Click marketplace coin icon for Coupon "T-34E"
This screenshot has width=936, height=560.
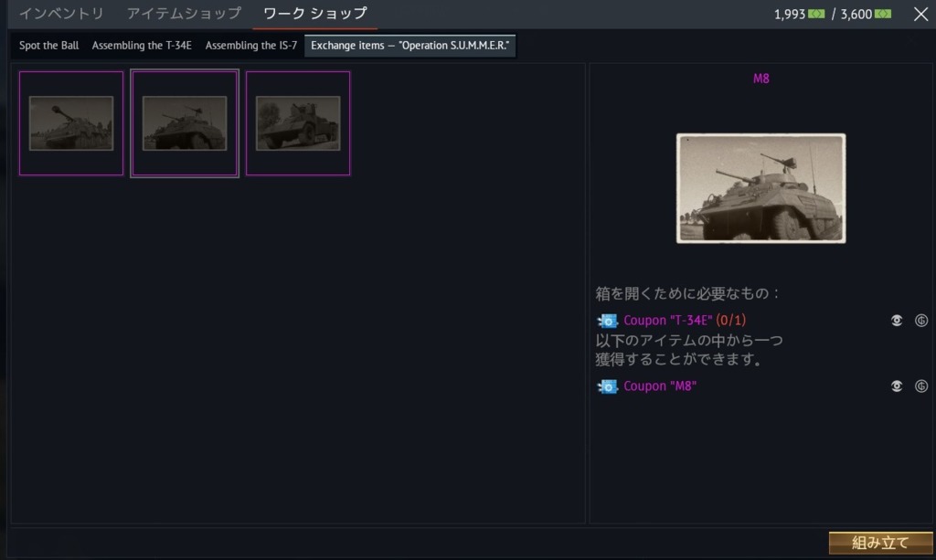921,321
